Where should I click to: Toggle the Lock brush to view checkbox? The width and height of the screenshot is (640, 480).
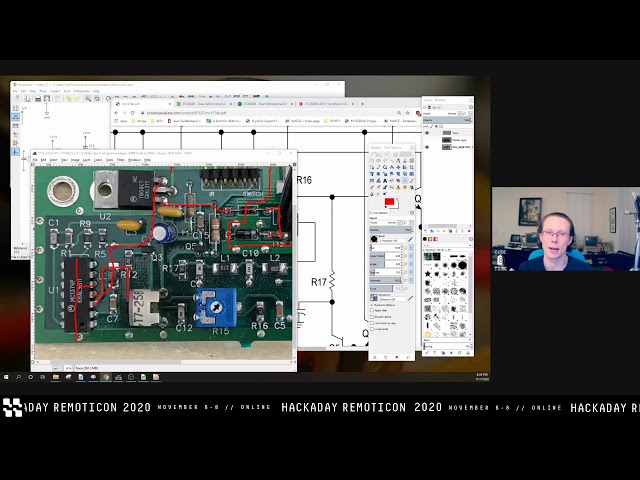point(372,323)
